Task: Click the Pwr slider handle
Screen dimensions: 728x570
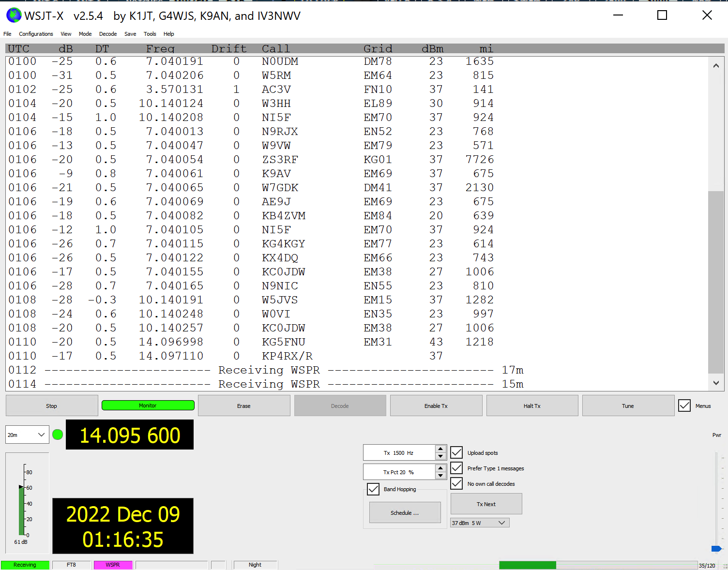Action: [716, 549]
